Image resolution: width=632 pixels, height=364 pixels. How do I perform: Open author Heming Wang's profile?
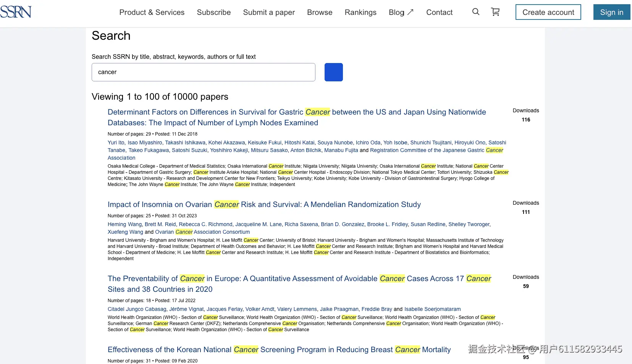(124, 224)
